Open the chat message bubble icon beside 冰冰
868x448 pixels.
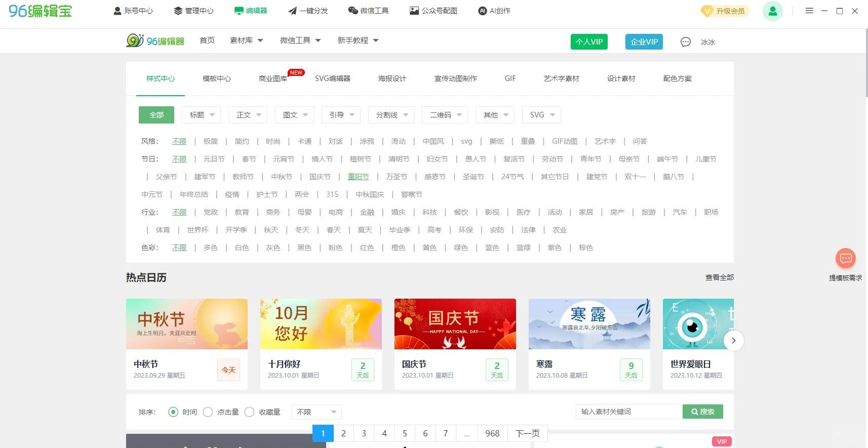(685, 42)
